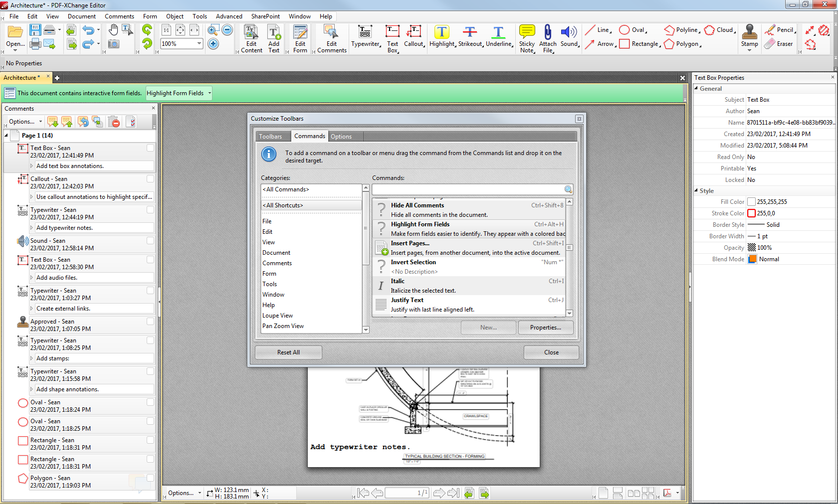This screenshot has width=838, height=504.
Task: Switch to the Options tab in Customize Toolbars
Action: 341,137
